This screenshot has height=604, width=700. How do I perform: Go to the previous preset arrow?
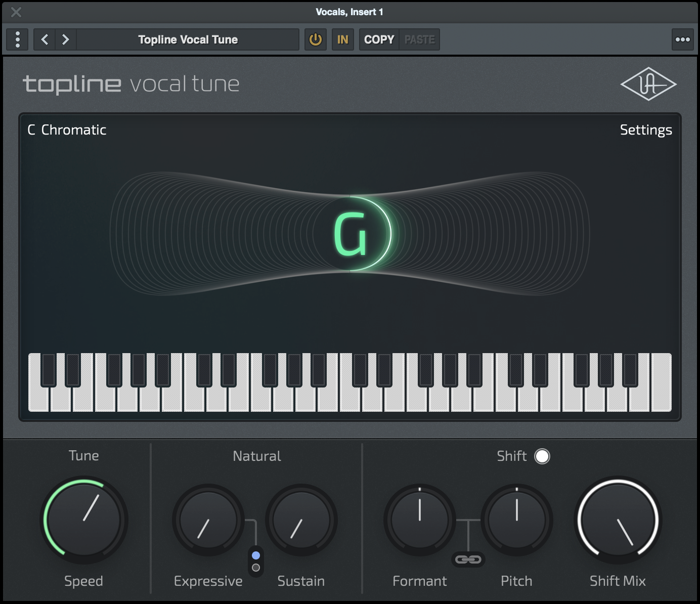[45, 39]
